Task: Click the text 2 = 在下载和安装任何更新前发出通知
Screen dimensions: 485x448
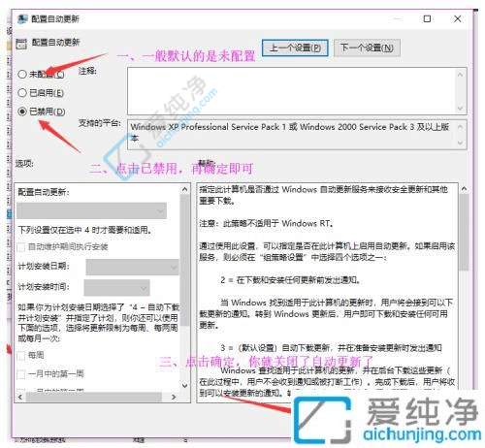Action: coord(290,280)
